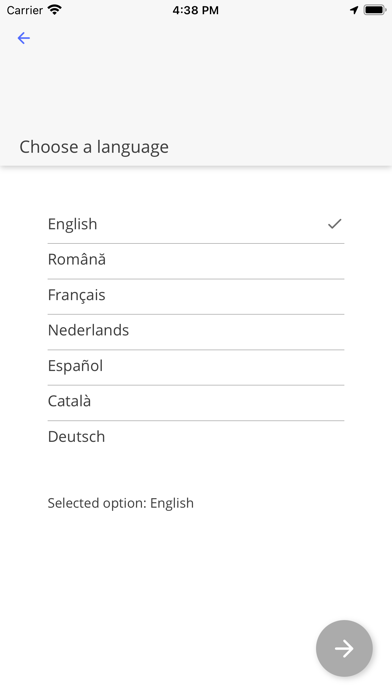Tap the 4:38 PM clock
This screenshot has width=392, height=696.
click(x=196, y=10)
